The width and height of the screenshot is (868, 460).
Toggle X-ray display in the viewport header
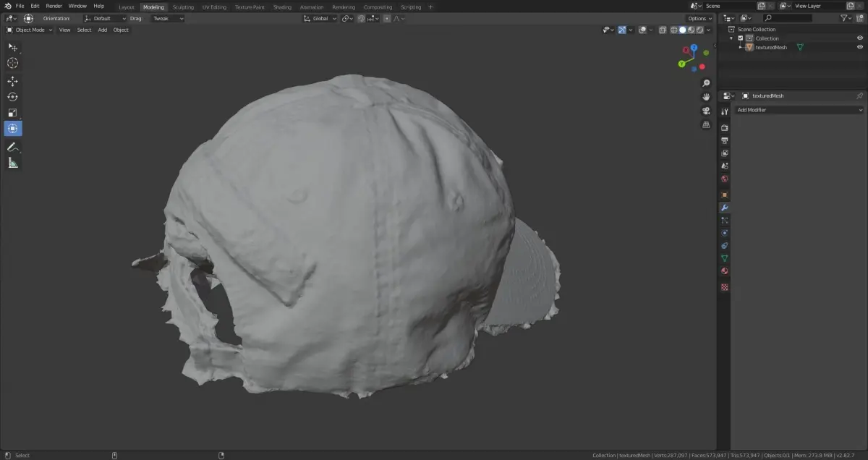click(662, 30)
